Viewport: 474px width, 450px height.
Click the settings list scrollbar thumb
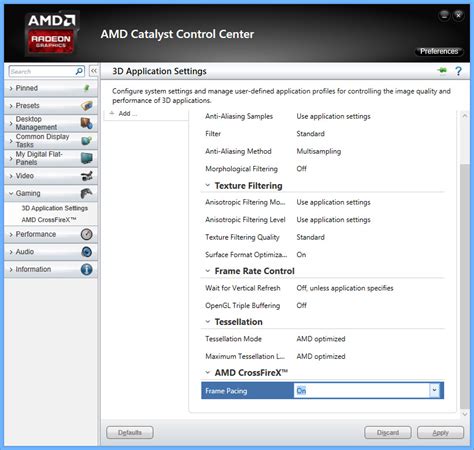[464, 285]
